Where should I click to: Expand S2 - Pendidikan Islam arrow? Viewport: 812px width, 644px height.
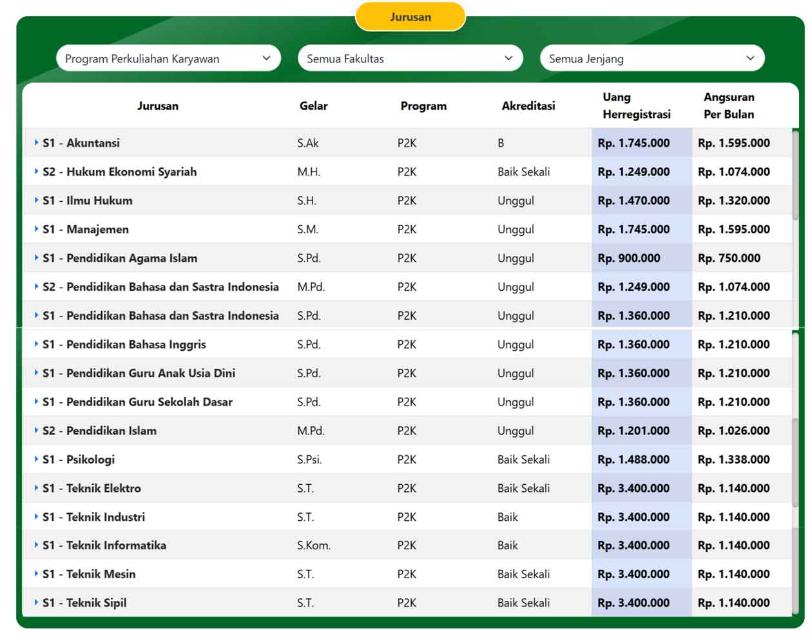[36, 430]
